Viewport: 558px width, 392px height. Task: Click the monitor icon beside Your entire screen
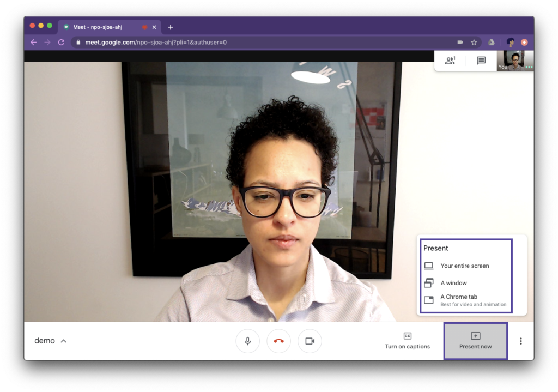tap(429, 266)
